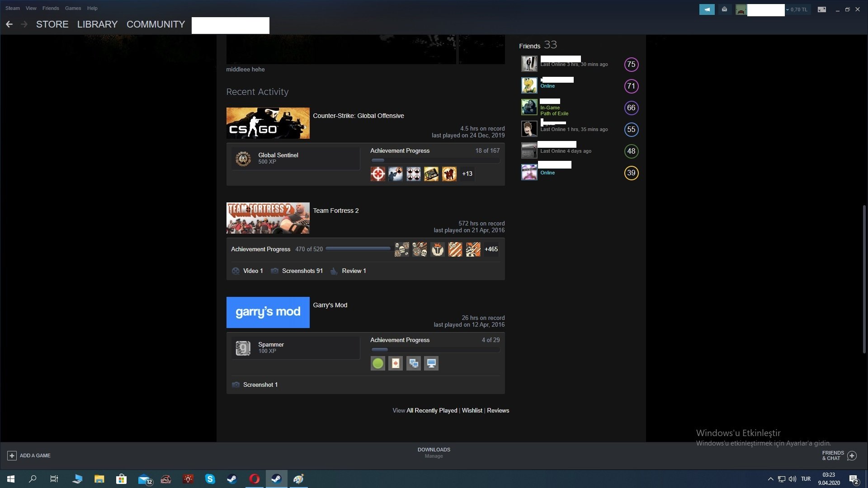Open the All Recently Played link
Screen dimensions: 868x488
point(432,411)
